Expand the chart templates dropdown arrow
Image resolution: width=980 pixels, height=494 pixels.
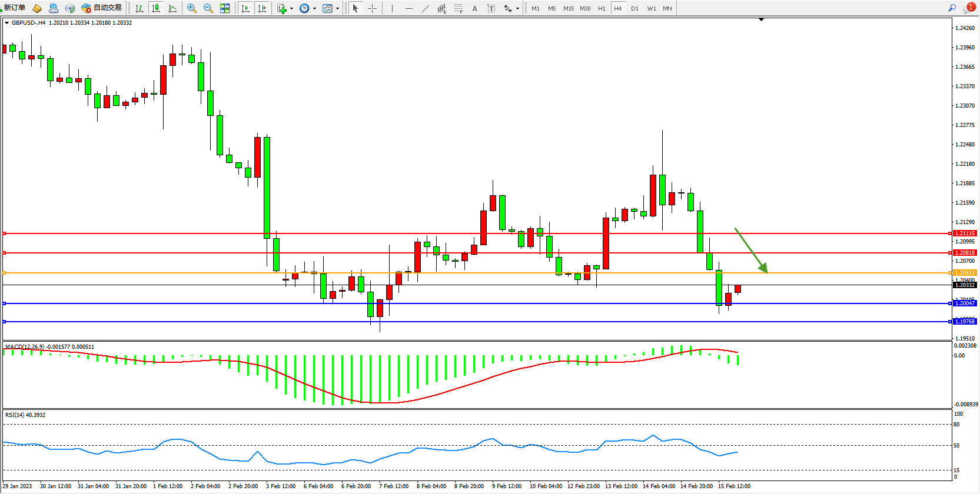pos(337,8)
